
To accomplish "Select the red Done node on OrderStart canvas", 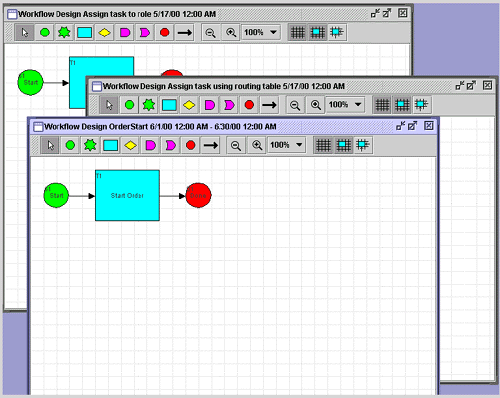I will click(x=198, y=195).
